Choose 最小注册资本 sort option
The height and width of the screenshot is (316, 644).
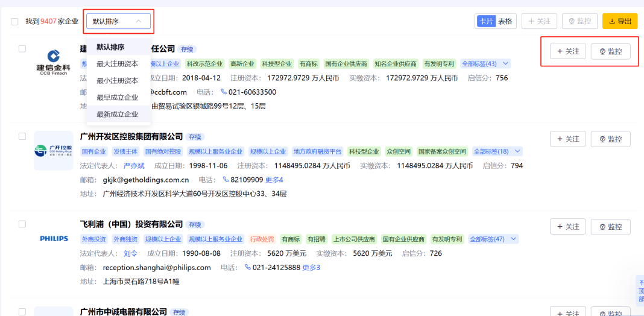[119, 81]
